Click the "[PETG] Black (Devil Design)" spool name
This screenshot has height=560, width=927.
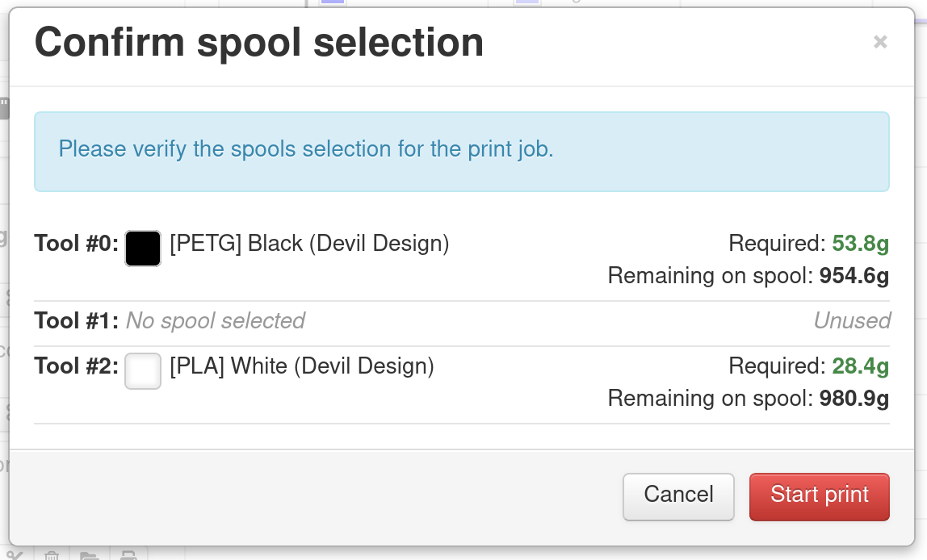pos(309,243)
